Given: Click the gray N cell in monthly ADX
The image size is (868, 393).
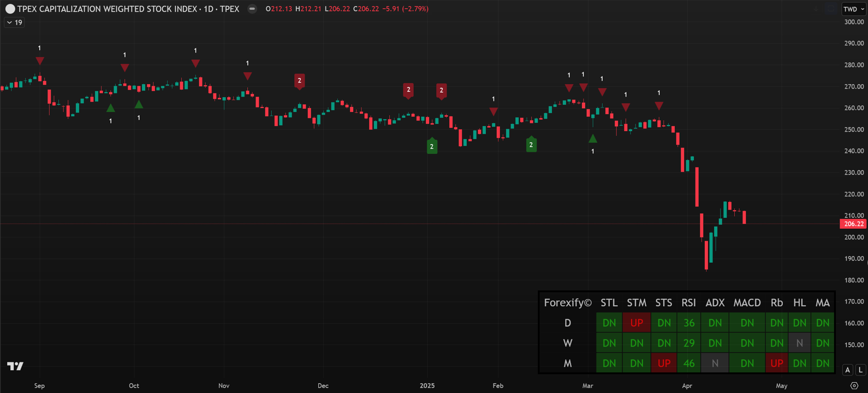Looking at the screenshot, I should click(x=715, y=364).
